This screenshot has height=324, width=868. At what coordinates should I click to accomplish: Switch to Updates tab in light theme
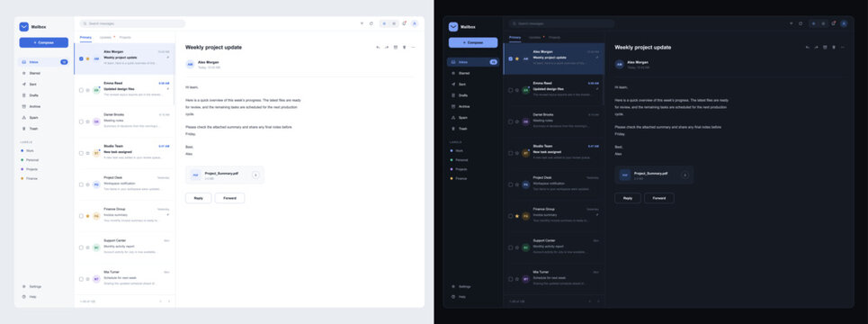106,37
